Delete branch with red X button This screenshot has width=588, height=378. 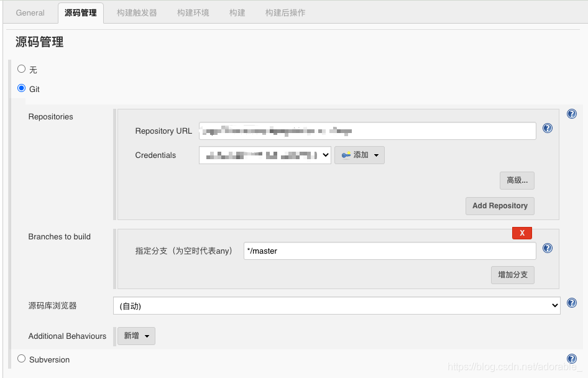point(522,233)
